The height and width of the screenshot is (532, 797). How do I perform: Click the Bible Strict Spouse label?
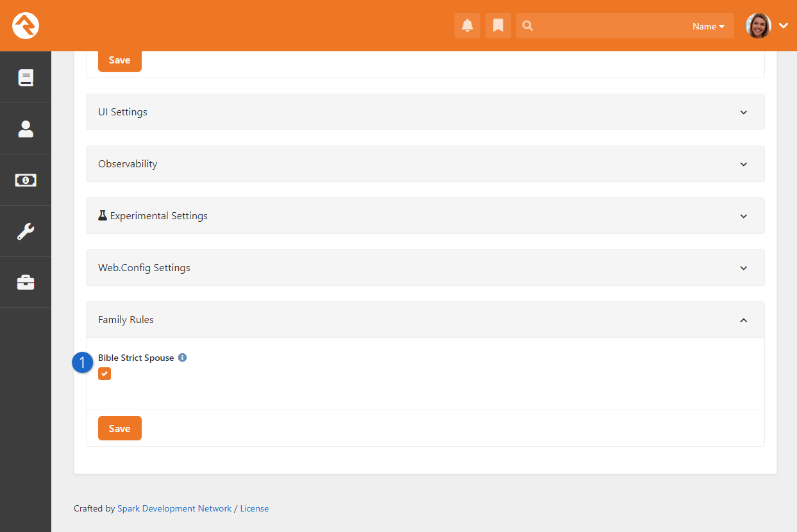click(x=136, y=358)
